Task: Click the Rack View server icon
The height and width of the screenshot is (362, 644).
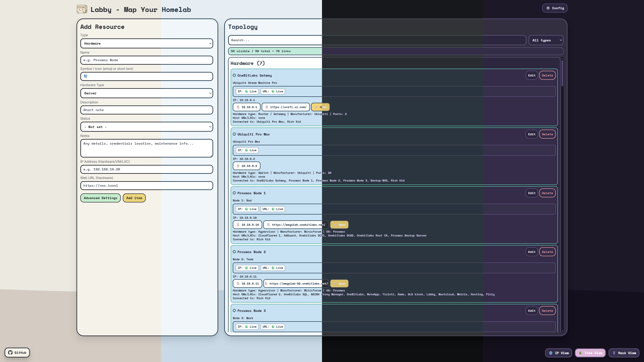Action: 614,353
